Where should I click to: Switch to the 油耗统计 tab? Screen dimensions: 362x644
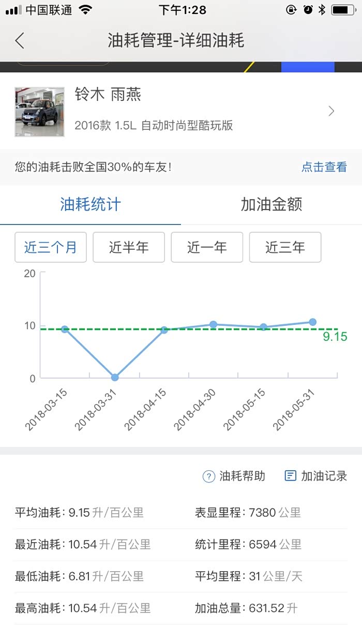(90, 204)
